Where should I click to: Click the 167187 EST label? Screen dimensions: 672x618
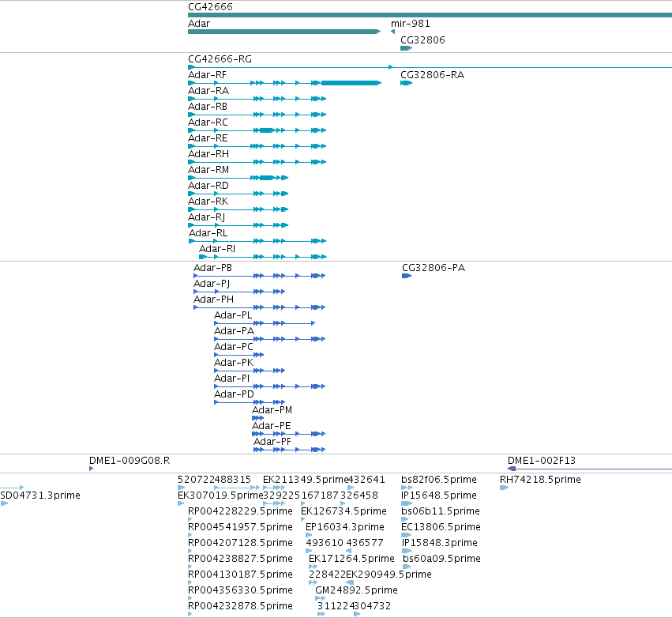(x=320, y=496)
